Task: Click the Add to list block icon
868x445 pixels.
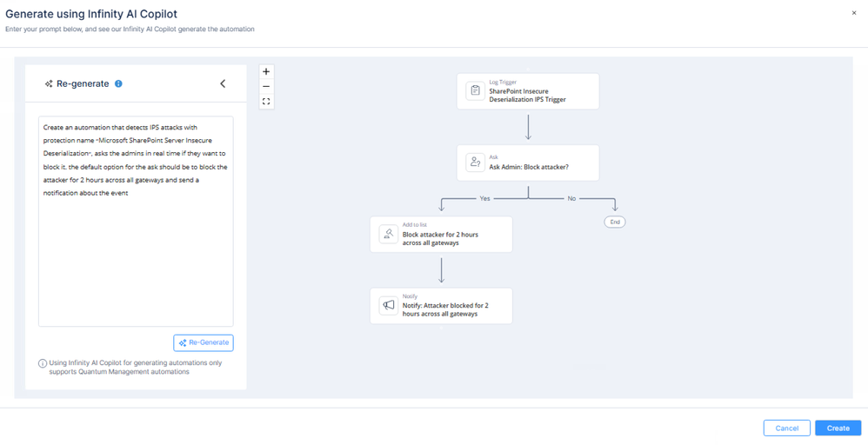Action: coord(389,235)
